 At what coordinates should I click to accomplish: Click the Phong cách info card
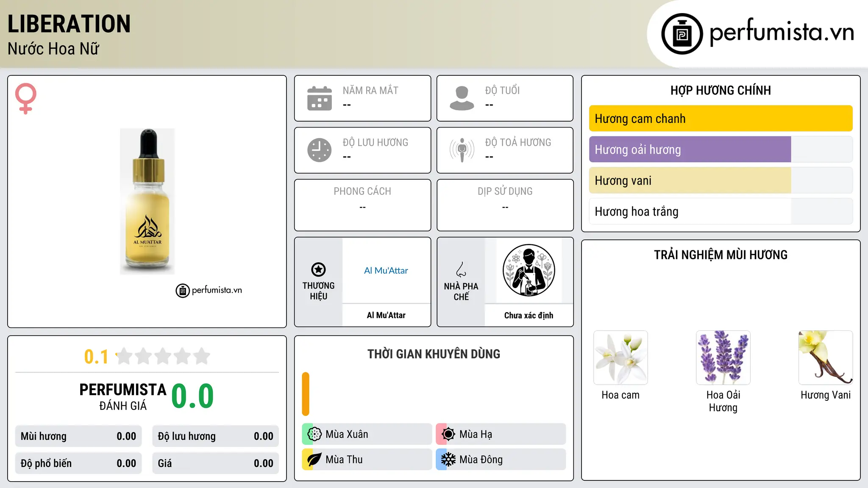362,205
